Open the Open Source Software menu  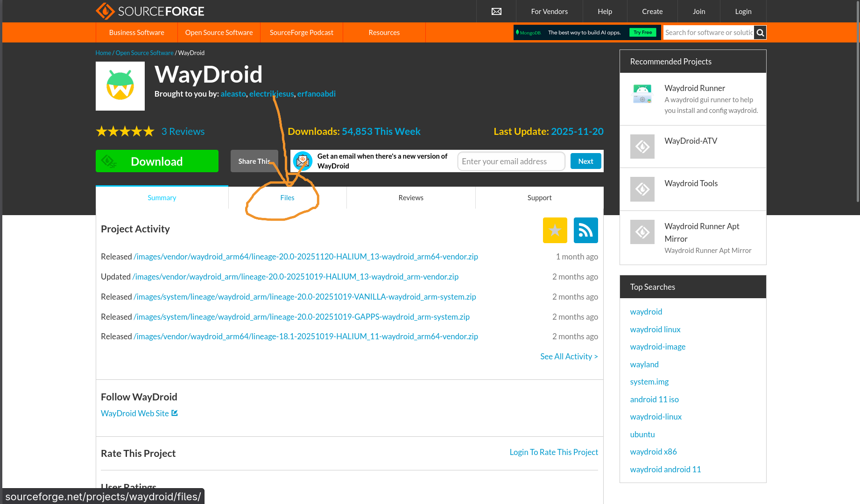[219, 32]
